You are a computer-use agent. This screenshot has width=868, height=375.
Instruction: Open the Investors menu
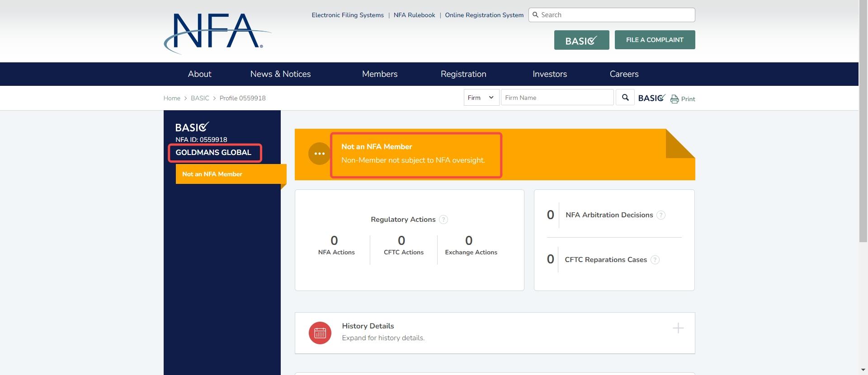coord(550,74)
